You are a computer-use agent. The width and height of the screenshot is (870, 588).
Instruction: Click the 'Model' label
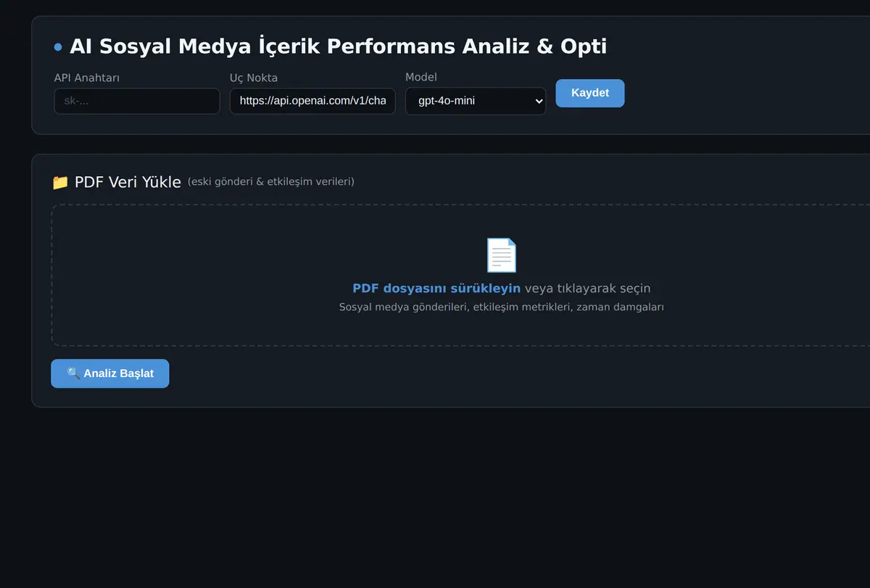click(421, 77)
